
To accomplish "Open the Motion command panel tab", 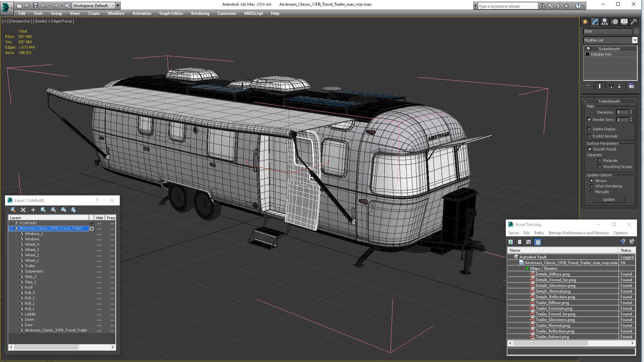I will click(x=614, y=22).
